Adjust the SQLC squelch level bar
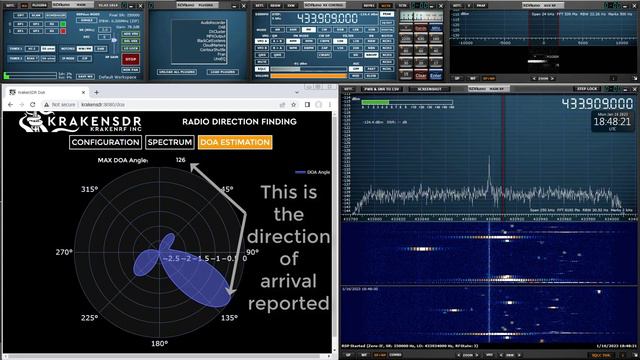640x360 pixels. [309, 69]
